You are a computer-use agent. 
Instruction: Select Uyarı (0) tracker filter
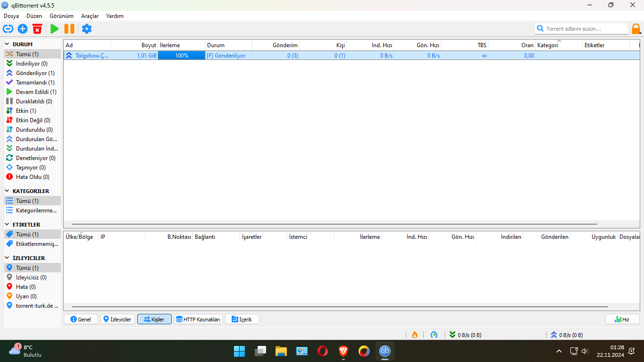tap(33, 296)
